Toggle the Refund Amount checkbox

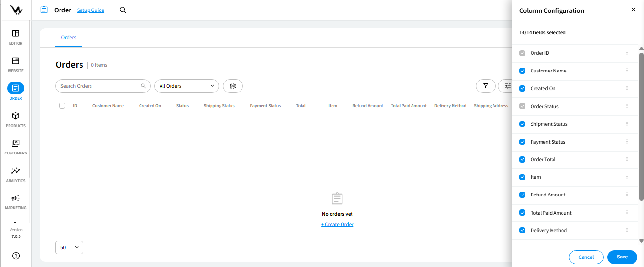[x=523, y=195]
